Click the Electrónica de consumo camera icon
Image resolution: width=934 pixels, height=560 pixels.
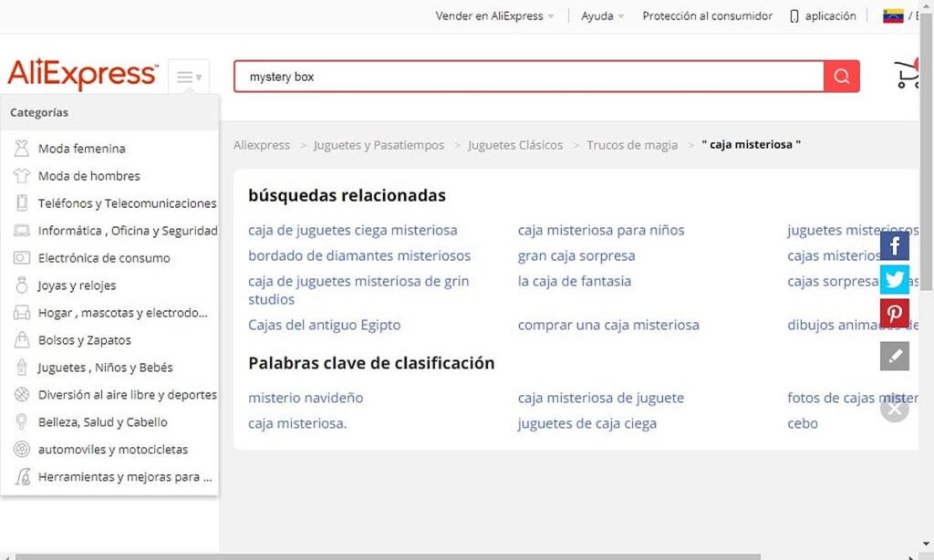pyautogui.click(x=22, y=258)
